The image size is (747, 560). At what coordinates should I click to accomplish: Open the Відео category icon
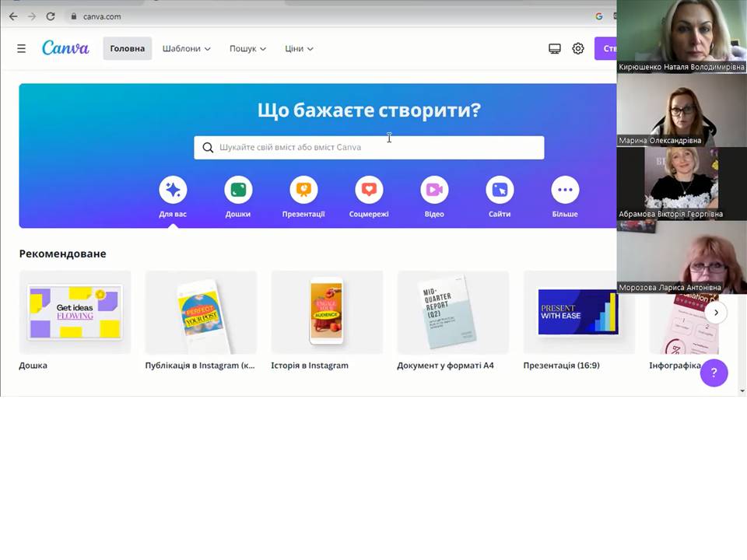point(434,190)
